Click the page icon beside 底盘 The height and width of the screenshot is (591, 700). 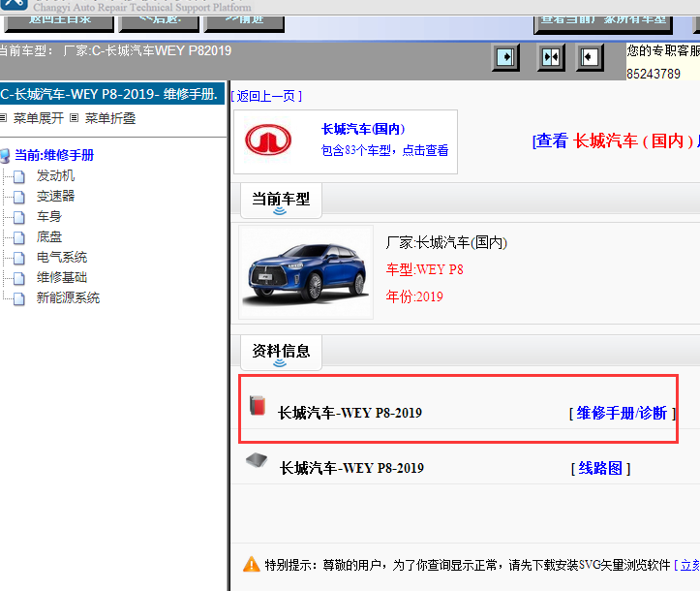pyautogui.click(x=19, y=237)
